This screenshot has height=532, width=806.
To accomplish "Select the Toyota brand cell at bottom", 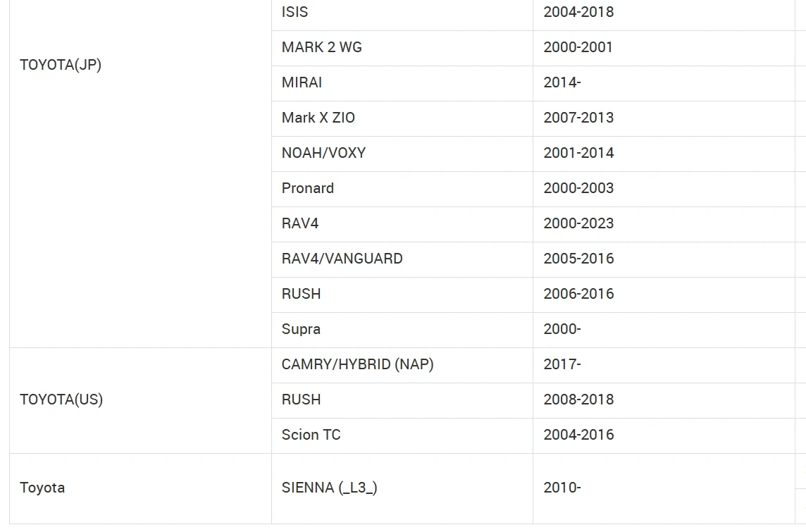I will 140,489.
